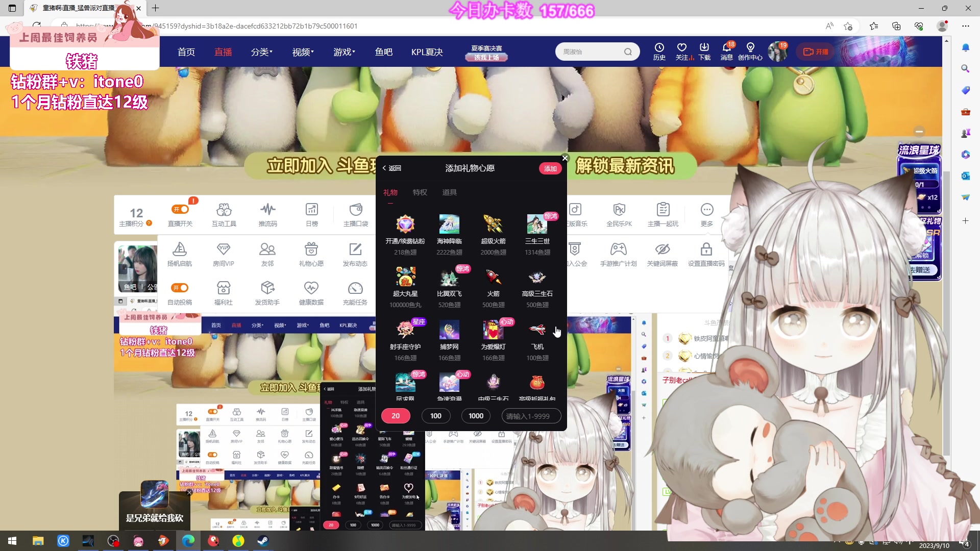Open the 创作中心 icon
Screen dimensions: 980x551
[750, 51]
